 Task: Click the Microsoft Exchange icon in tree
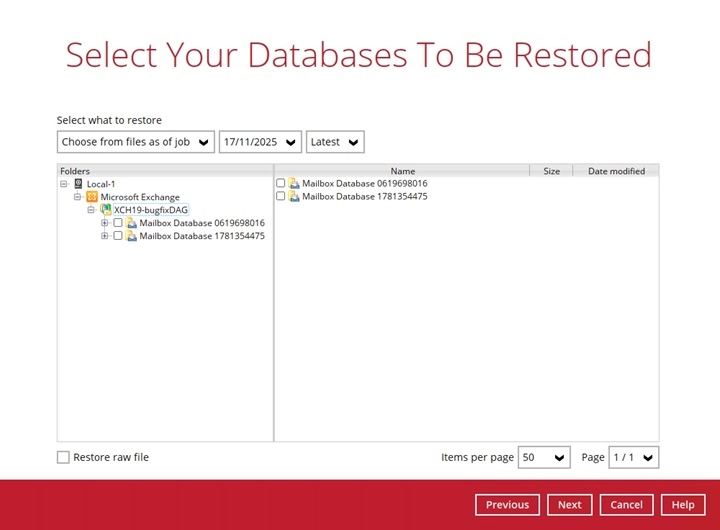point(92,197)
